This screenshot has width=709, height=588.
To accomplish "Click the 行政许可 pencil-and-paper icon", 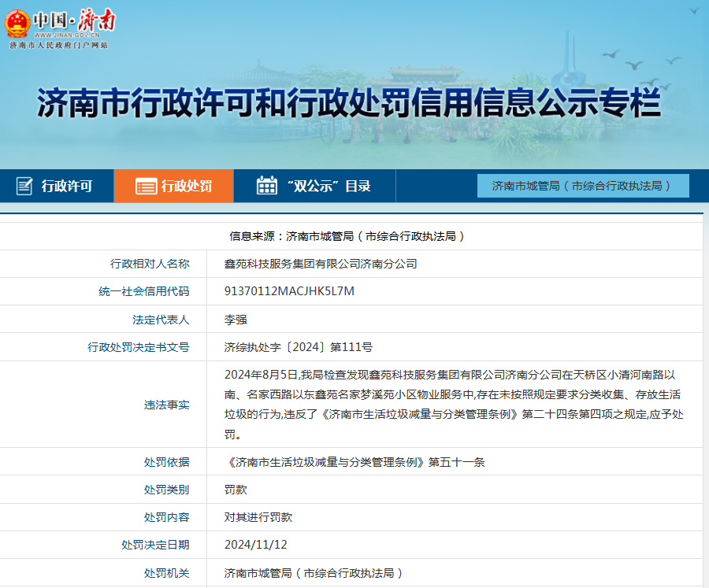I will [x=24, y=187].
